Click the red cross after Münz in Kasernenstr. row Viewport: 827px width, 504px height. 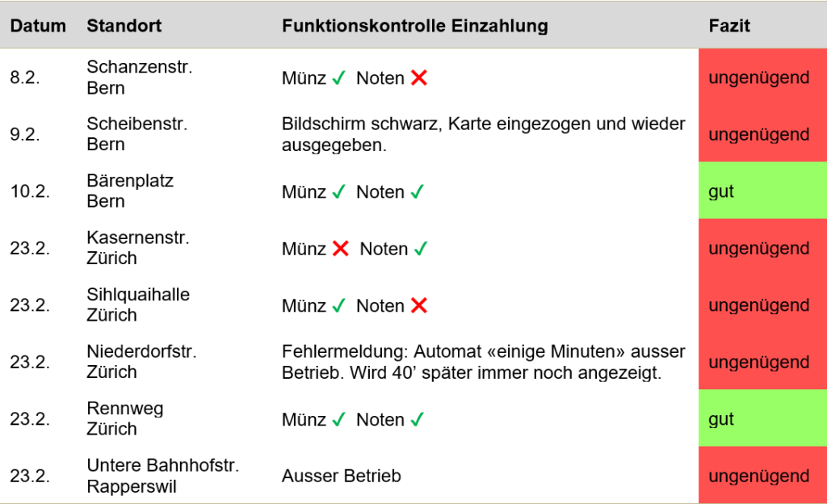pyautogui.click(x=341, y=248)
